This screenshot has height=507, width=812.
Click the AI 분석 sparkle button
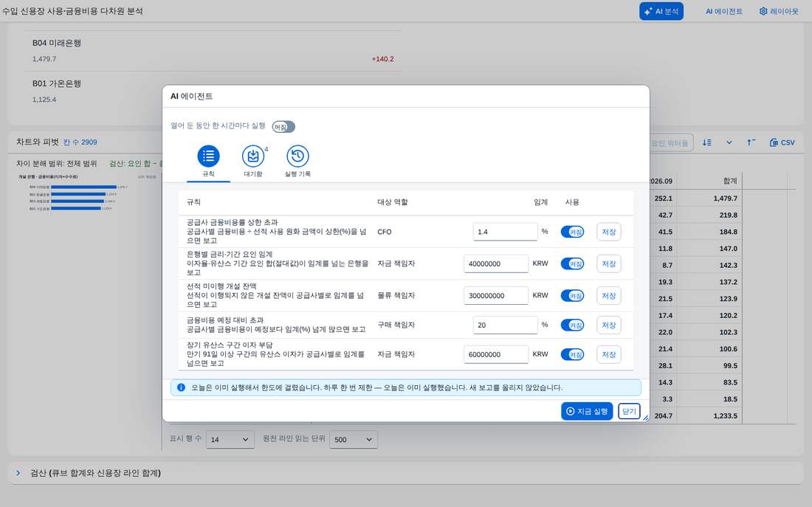tap(661, 11)
